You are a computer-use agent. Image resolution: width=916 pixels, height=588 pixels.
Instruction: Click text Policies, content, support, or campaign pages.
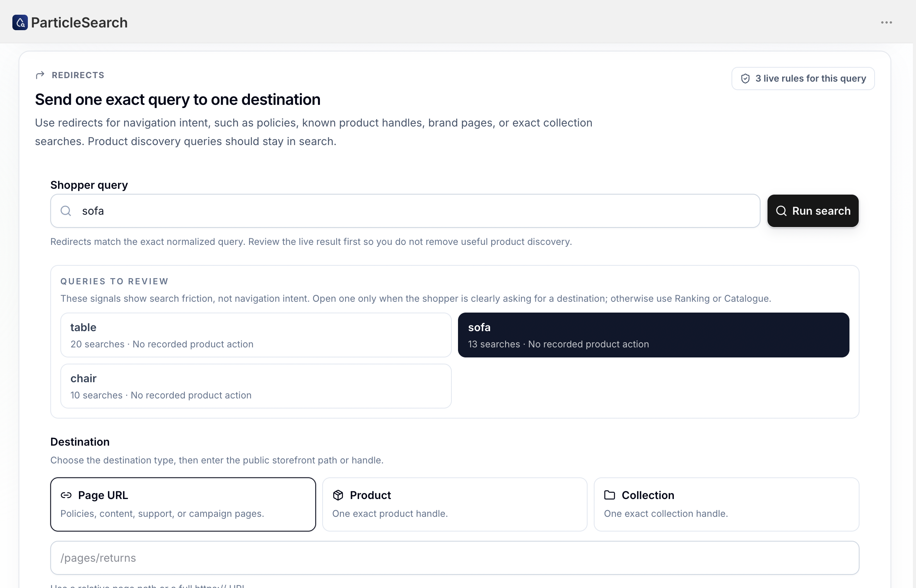pyautogui.click(x=162, y=514)
